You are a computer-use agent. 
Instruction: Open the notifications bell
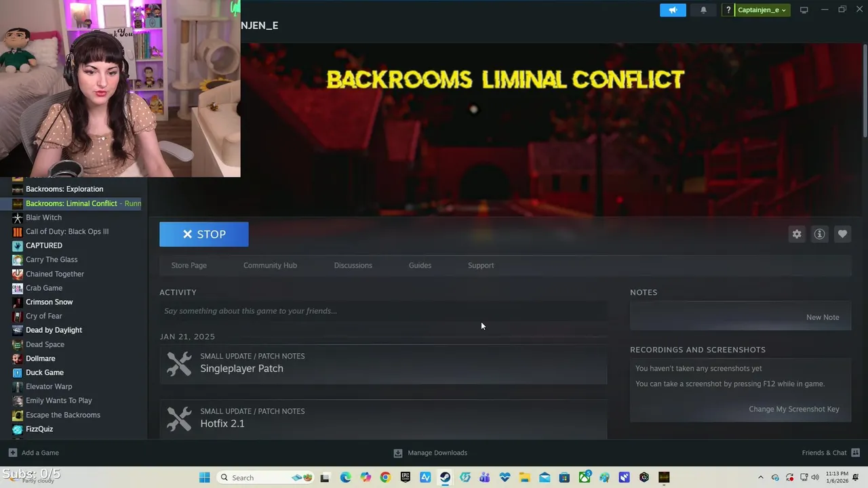coord(703,10)
